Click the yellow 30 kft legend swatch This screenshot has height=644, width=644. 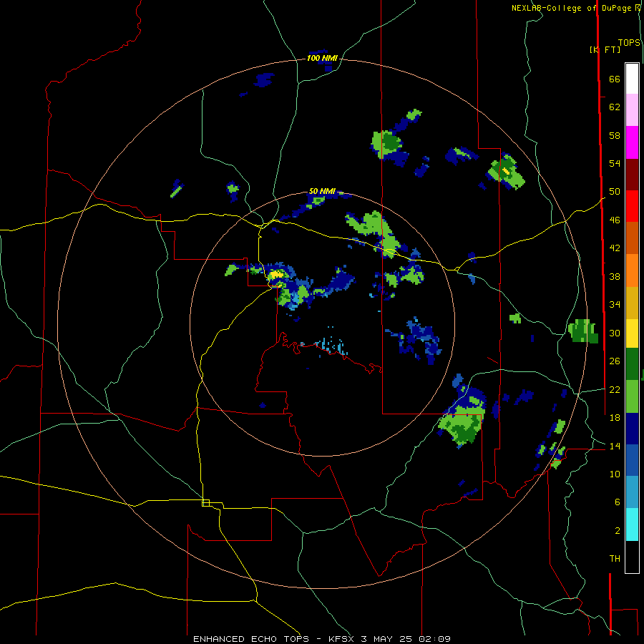tap(632, 333)
